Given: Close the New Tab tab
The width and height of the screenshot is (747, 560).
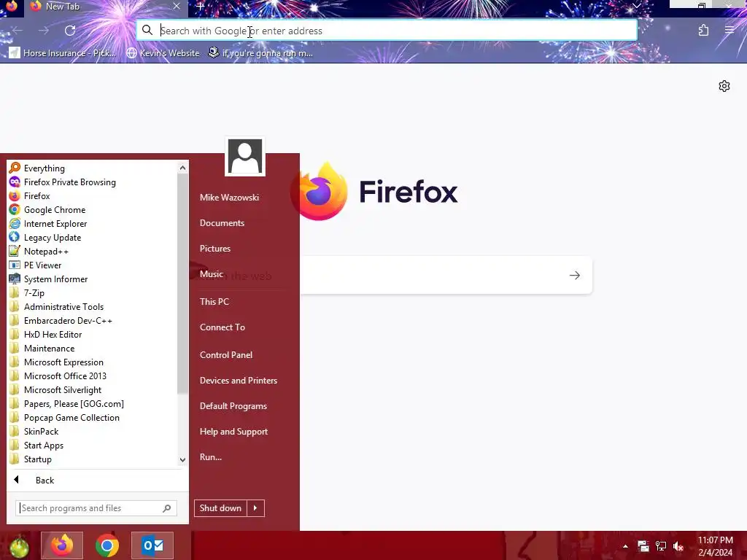Looking at the screenshot, I should [177, 6].
